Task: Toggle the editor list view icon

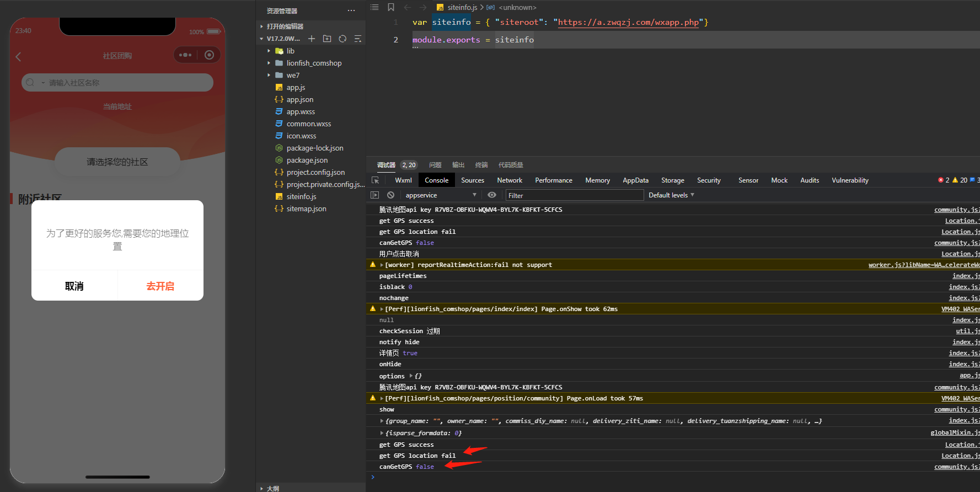Action: tap(374, 7)
